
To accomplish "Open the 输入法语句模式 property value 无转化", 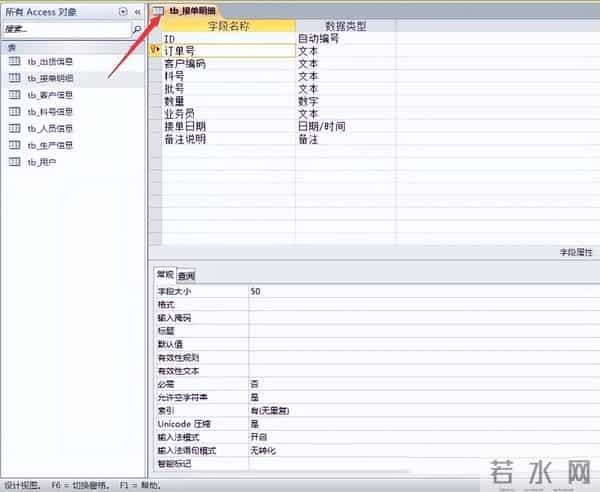I will 424,450.
